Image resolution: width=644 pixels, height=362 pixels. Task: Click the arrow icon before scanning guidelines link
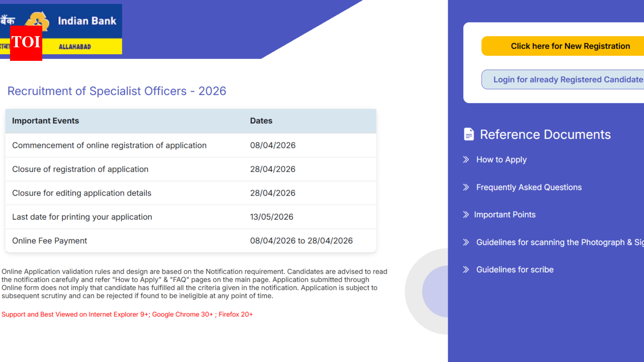466,242
